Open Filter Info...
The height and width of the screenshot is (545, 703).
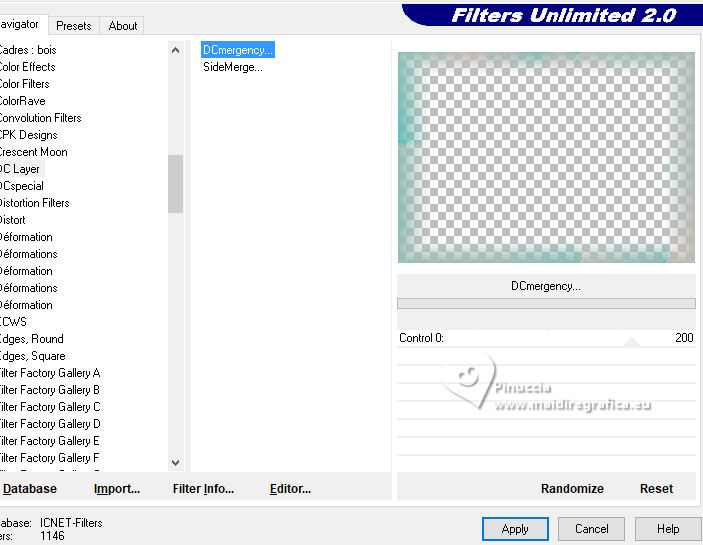coord(203,489)
